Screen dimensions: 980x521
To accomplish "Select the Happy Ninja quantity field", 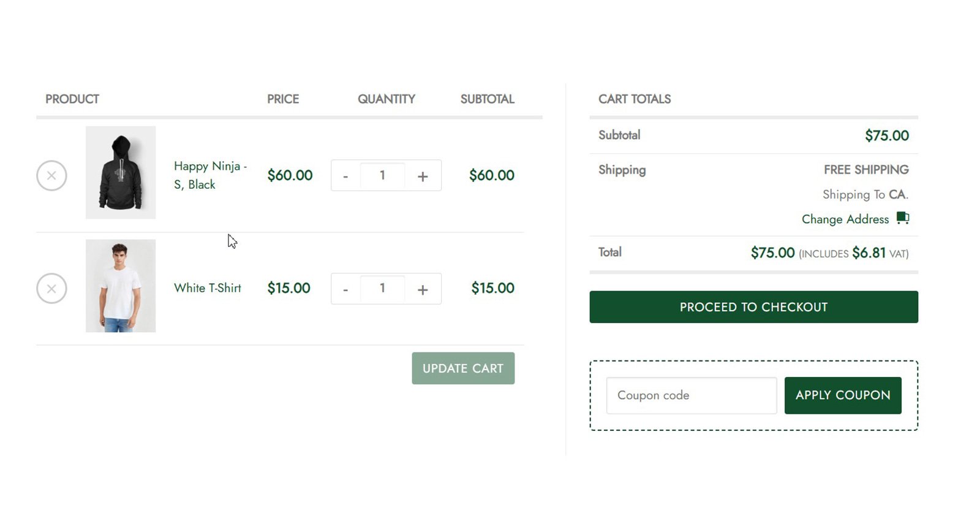I will [383, 176].
